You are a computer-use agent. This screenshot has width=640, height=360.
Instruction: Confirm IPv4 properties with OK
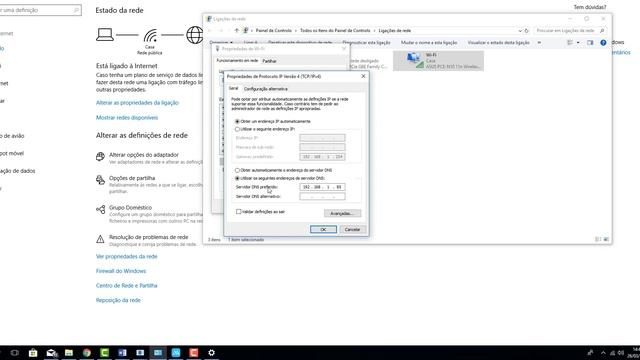(323, 229)
